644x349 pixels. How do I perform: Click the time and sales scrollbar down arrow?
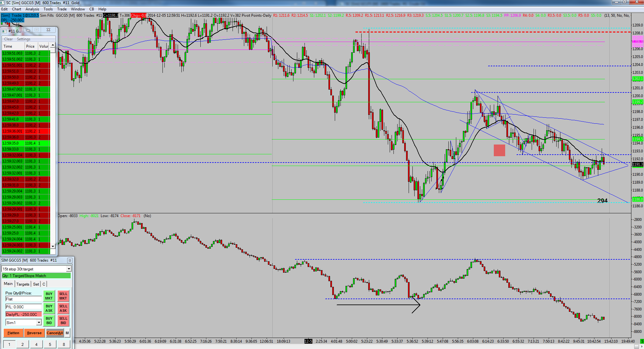[x=53, y=246]
